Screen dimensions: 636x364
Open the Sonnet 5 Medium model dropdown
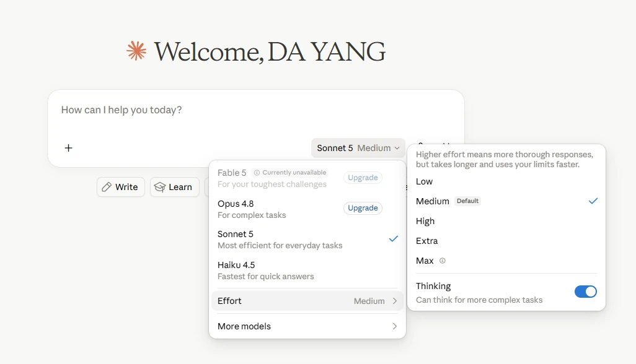[358, 148]
